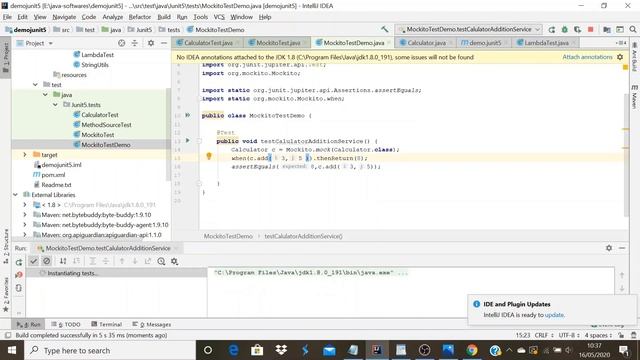Click Attach annotations link

pos(587,57)
